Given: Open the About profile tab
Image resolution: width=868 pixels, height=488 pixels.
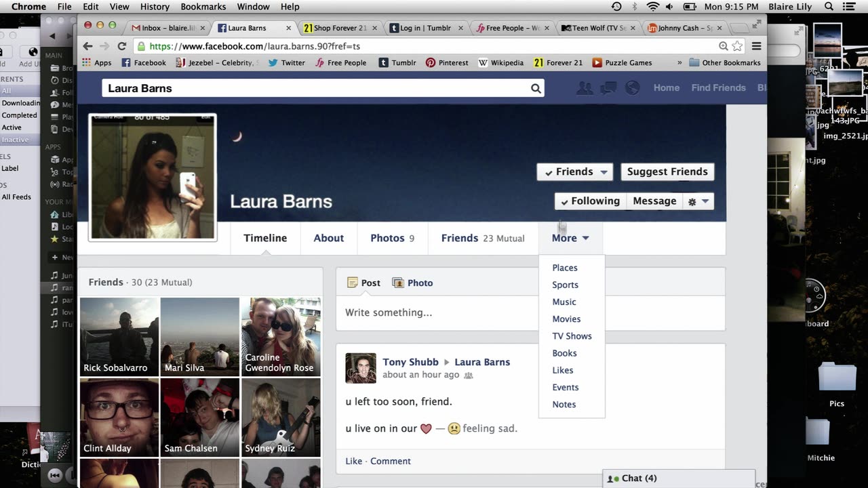Looking at the screenshot, I should click(328, 238).
